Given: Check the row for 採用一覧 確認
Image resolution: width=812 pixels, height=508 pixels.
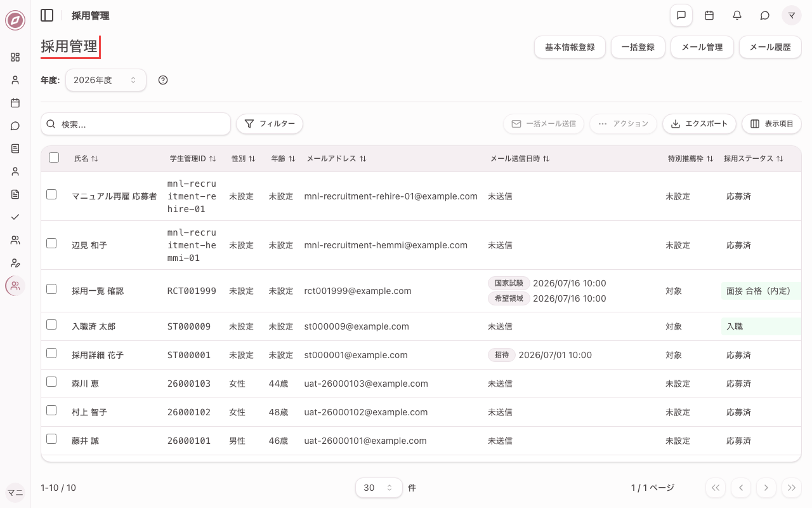Looking at the screenshot, I should (x=51, y=289).
